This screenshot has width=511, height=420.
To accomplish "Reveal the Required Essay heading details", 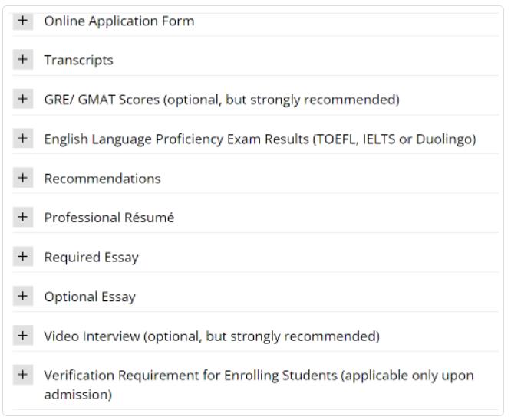I will click(91, 258).
